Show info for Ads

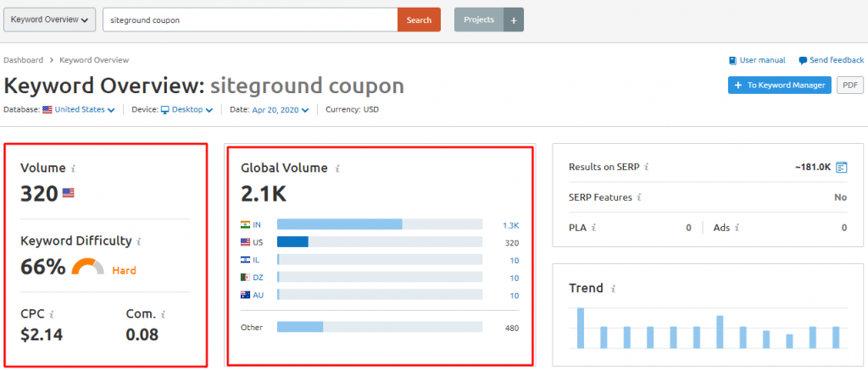(x=737, y=227)
